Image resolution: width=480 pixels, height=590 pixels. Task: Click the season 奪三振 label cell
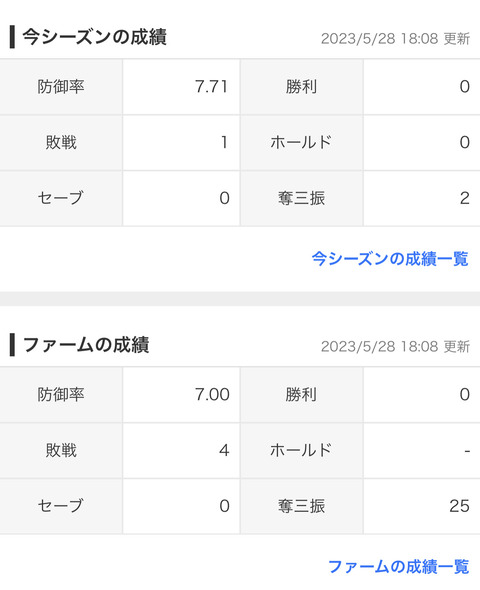(x=302, y=198)
